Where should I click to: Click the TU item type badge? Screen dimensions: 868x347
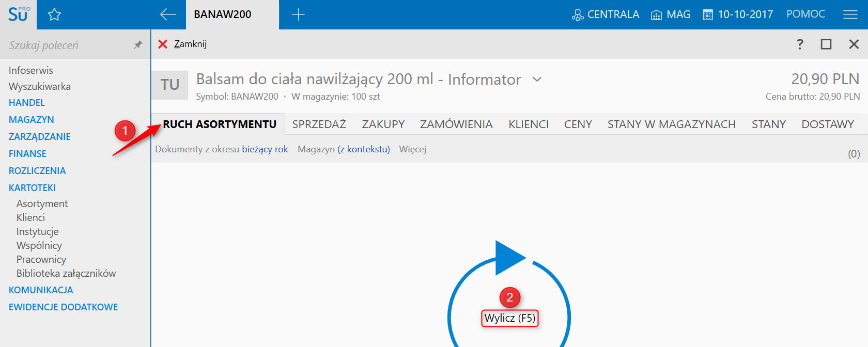[170, 85]
